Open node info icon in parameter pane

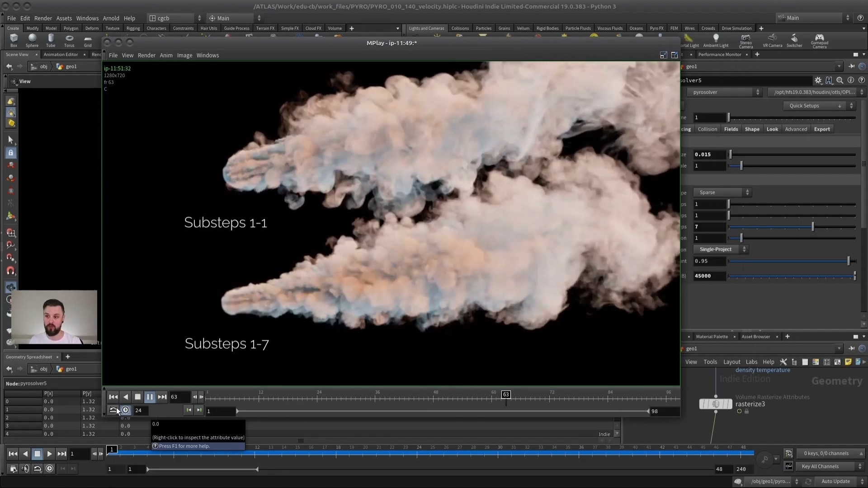(851, 80)
